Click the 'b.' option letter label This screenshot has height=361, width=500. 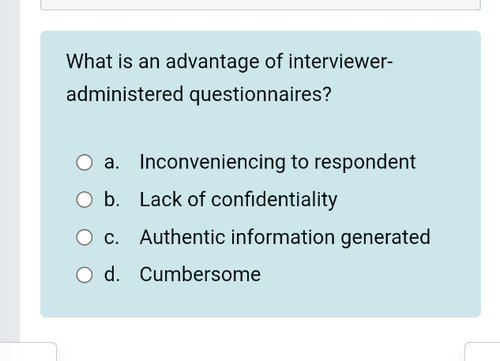(x=112, y=200)
